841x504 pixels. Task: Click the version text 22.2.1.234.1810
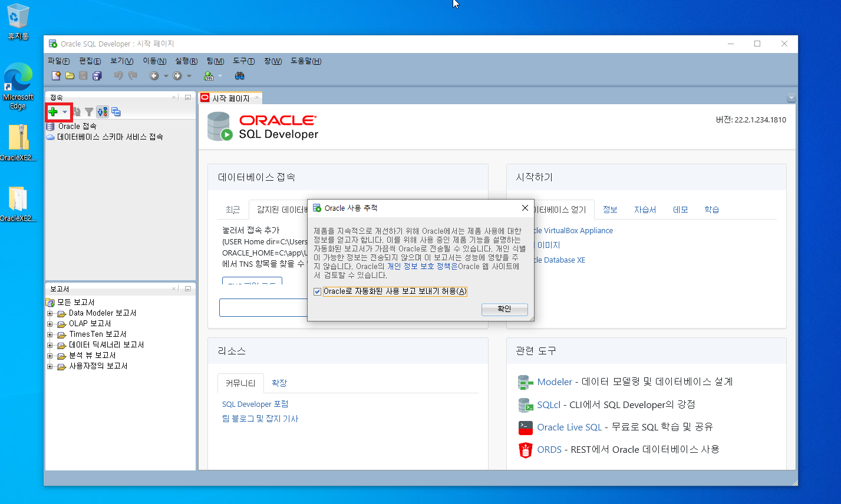tap(760, 120)
